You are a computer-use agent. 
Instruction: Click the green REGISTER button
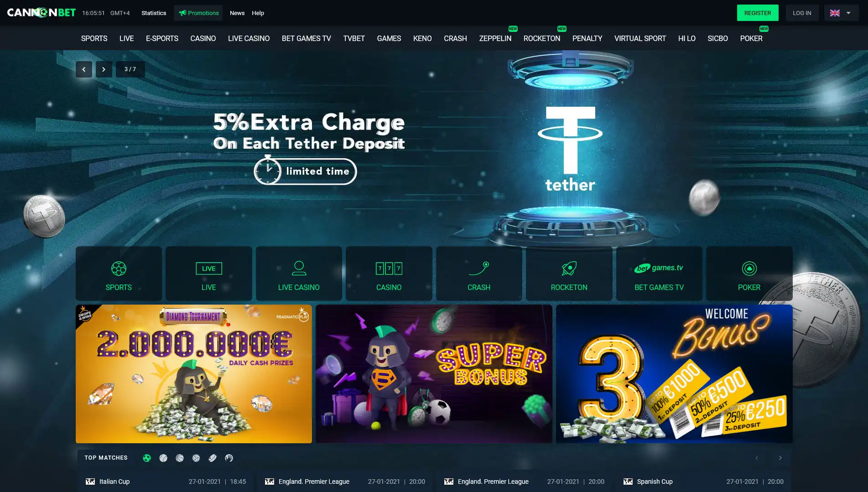coord(758,13)
